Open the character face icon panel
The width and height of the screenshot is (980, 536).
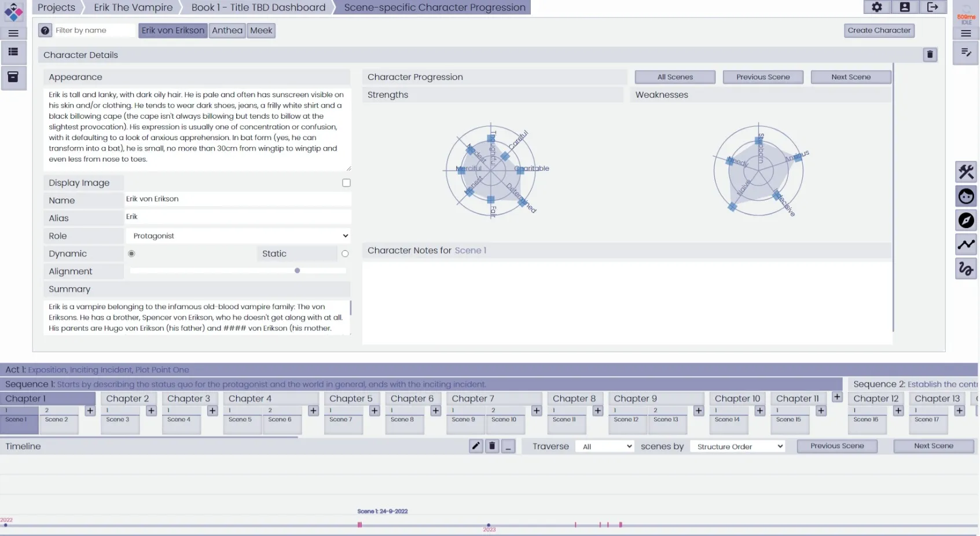(966, 197)
